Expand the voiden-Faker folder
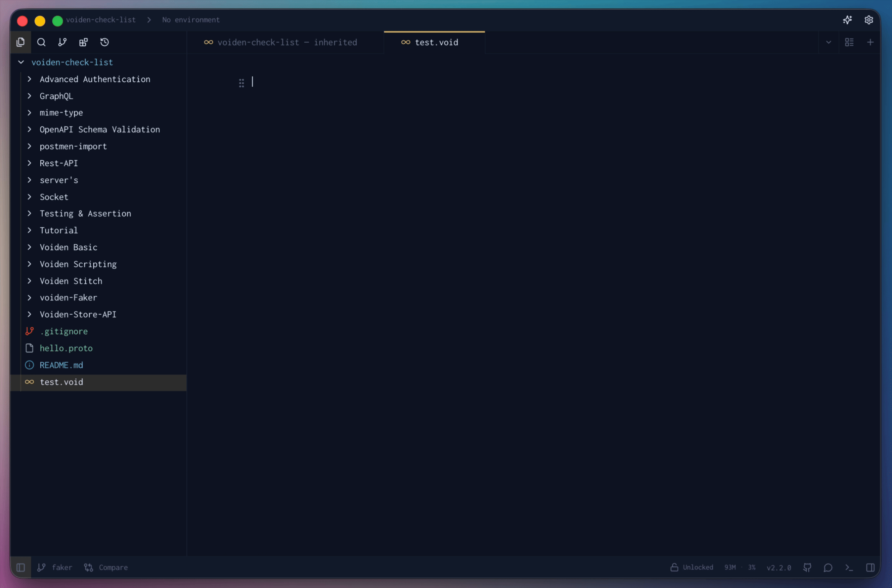892x588 pixels. (x=99, y=297)
